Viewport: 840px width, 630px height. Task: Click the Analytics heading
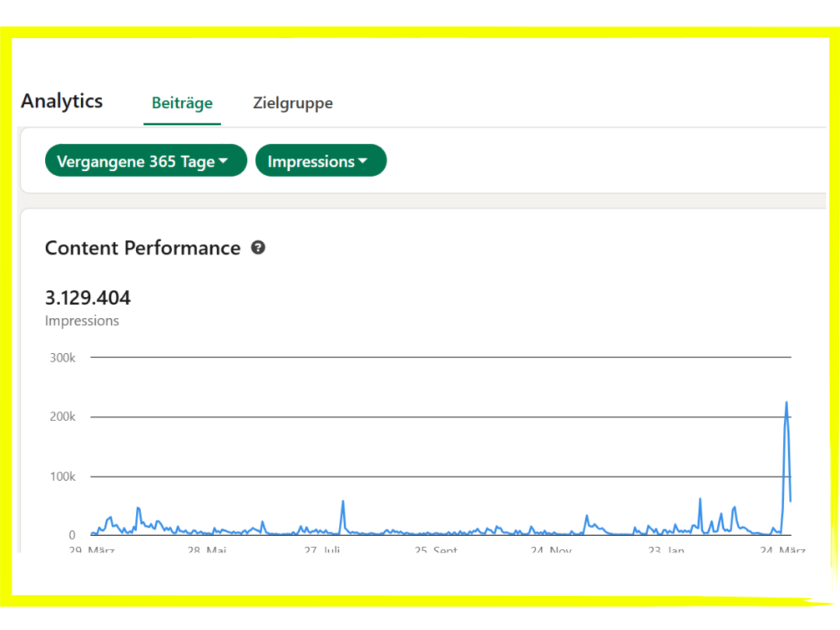tap(61, 101)
